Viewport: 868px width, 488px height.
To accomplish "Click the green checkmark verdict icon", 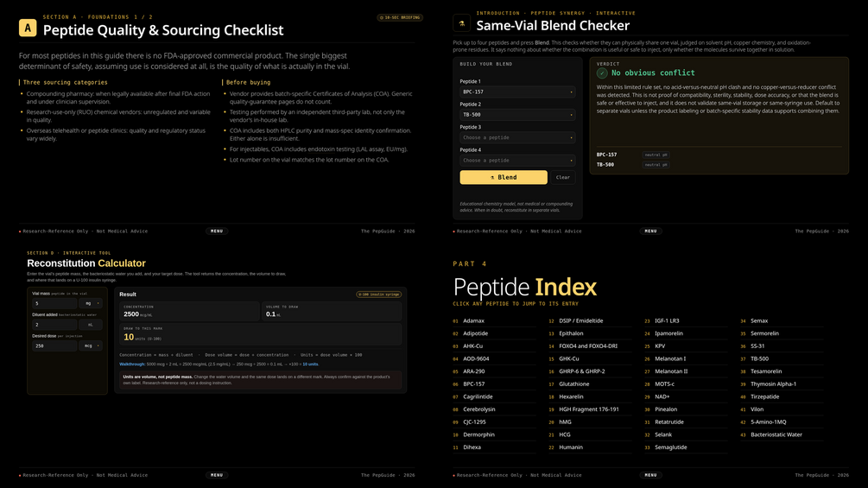I will [x=602, y=73].
